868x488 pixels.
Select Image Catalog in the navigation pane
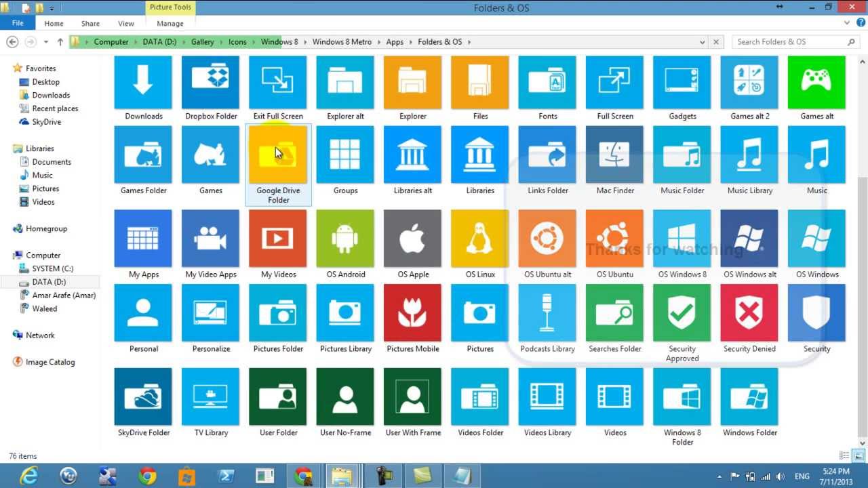49,362
